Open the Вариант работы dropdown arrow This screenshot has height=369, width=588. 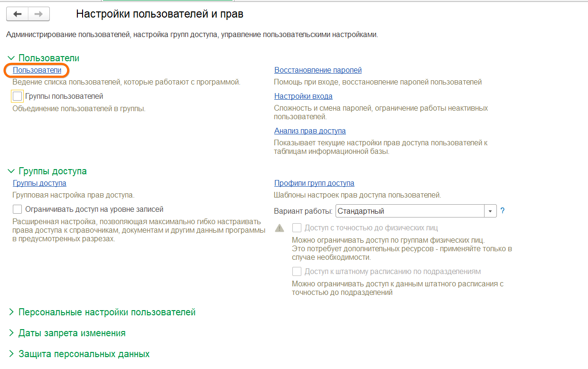(490, 211)
